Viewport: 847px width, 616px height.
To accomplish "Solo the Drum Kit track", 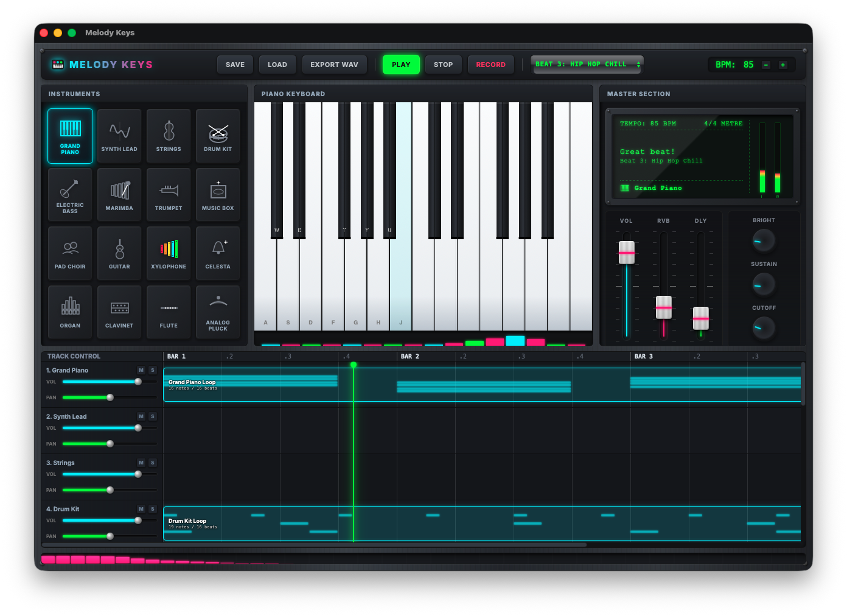I will [153, 509].
